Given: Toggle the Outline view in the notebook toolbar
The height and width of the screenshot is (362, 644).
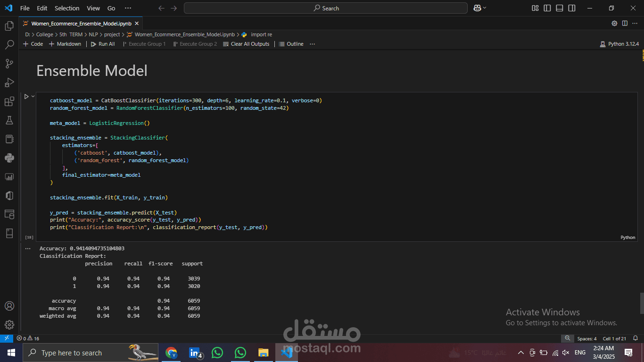Looking at the screenshot, I should (291, 44).
